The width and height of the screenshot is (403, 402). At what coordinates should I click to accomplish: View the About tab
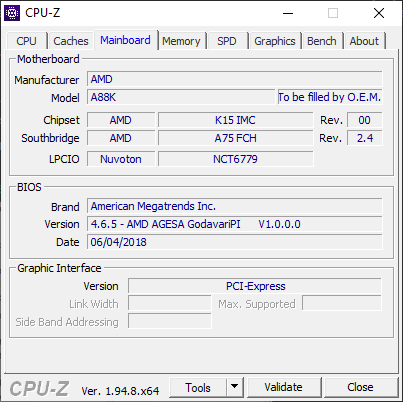[x=364, y=41]
